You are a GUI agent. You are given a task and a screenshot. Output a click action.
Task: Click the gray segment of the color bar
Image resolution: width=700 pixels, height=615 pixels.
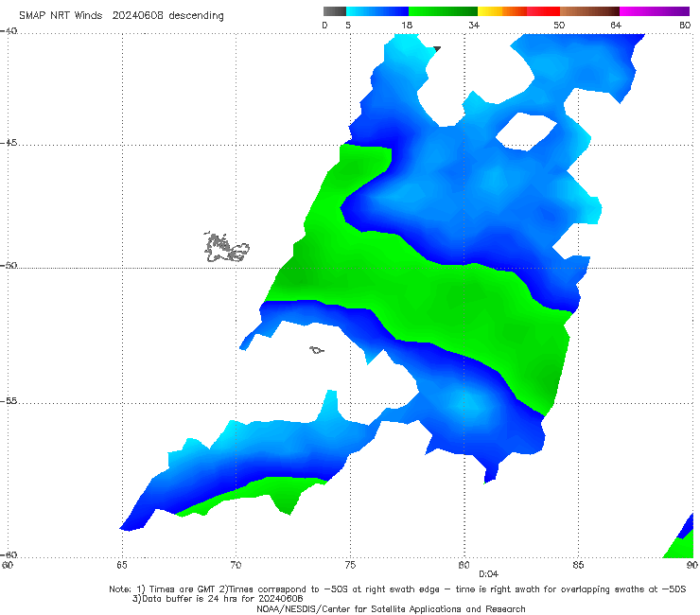[x=334, y=11]
